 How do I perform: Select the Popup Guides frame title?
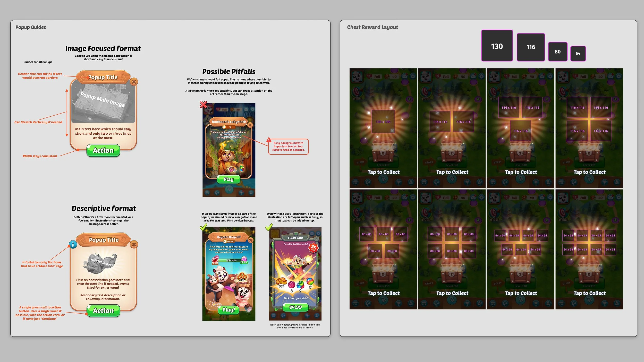pos(31,27)
